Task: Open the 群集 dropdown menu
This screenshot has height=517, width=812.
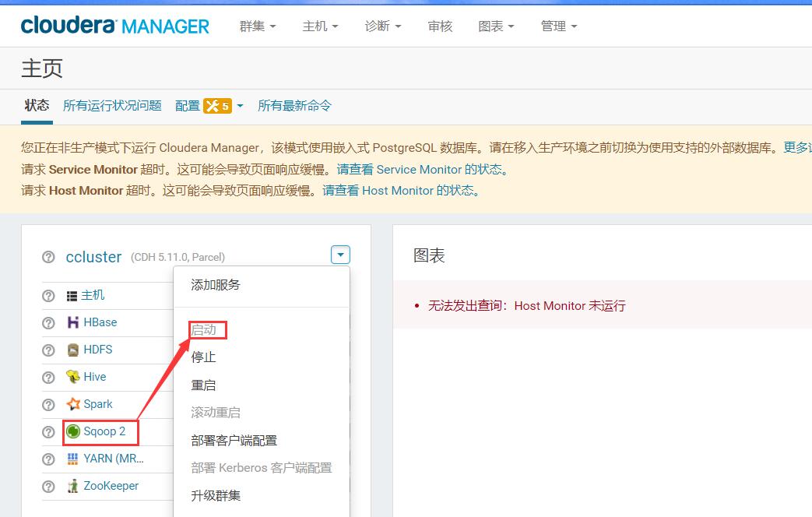Action: 258,26
